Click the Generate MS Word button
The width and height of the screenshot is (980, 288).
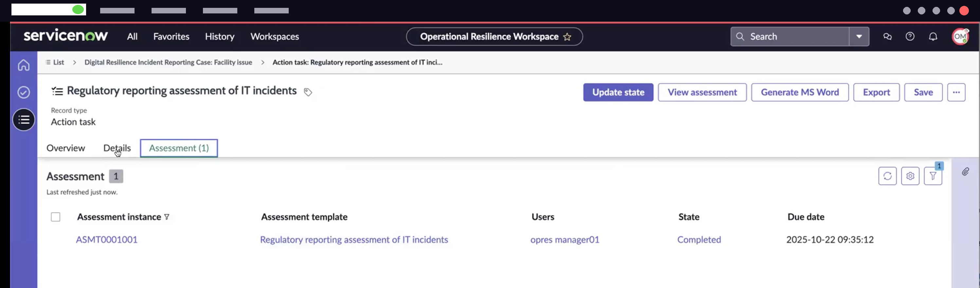800,92
